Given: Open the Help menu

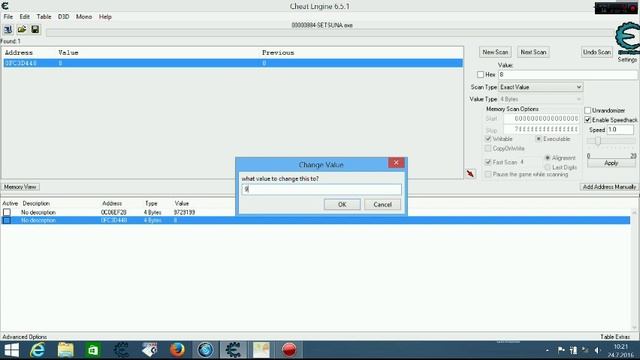Looking at the screenshot, I should click(x=105, y=17).
